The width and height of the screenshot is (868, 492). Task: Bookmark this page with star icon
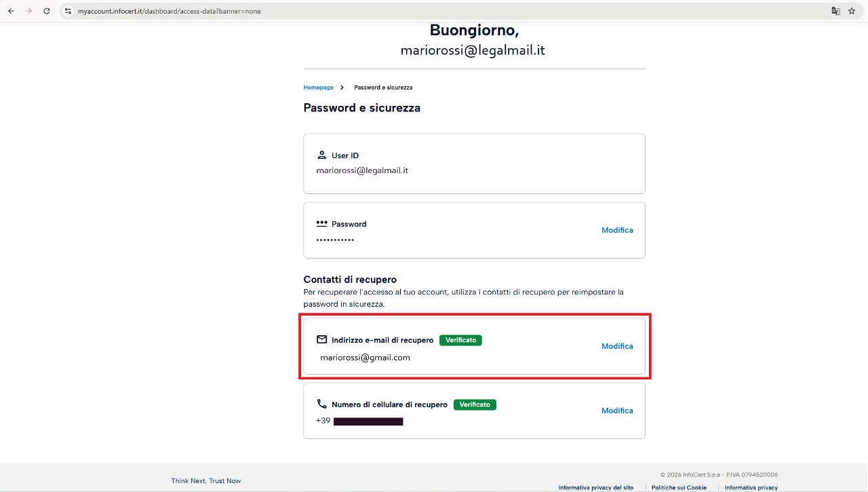coord(852,11)
